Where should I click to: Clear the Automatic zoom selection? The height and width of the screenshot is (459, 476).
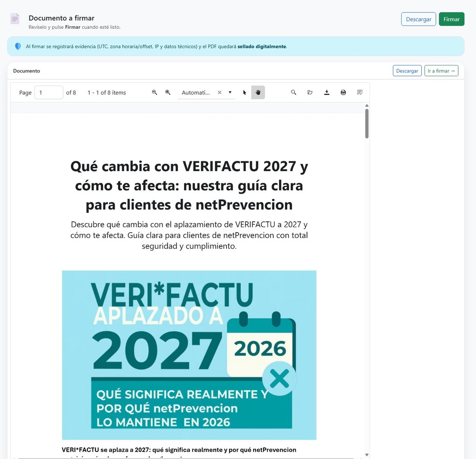pos(219,92)
